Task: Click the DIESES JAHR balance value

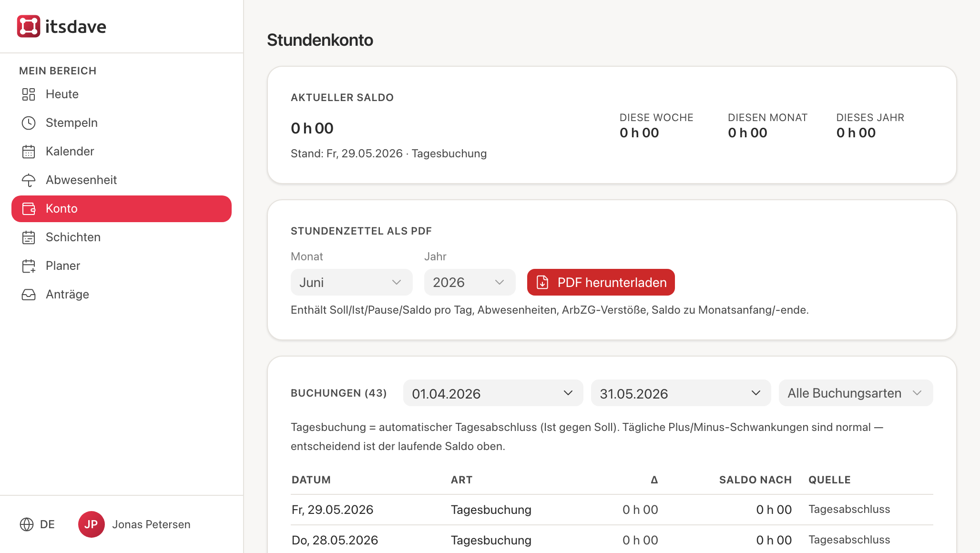Action: 856,133
